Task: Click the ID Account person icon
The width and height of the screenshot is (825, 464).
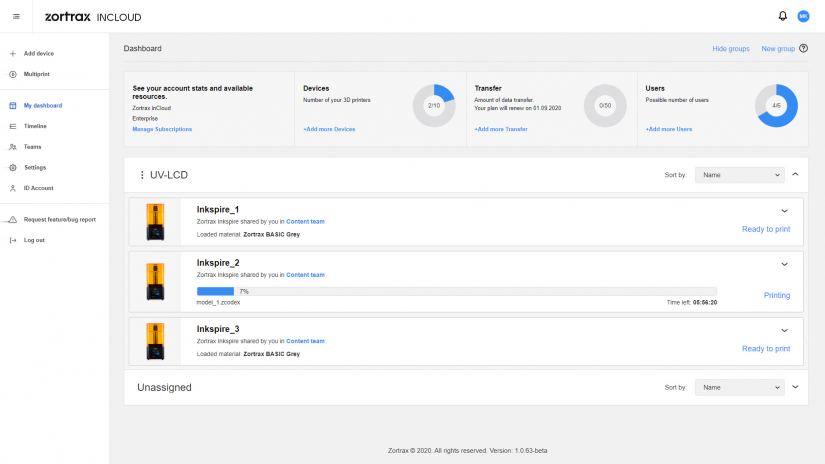Action: (x=13, y=188)
